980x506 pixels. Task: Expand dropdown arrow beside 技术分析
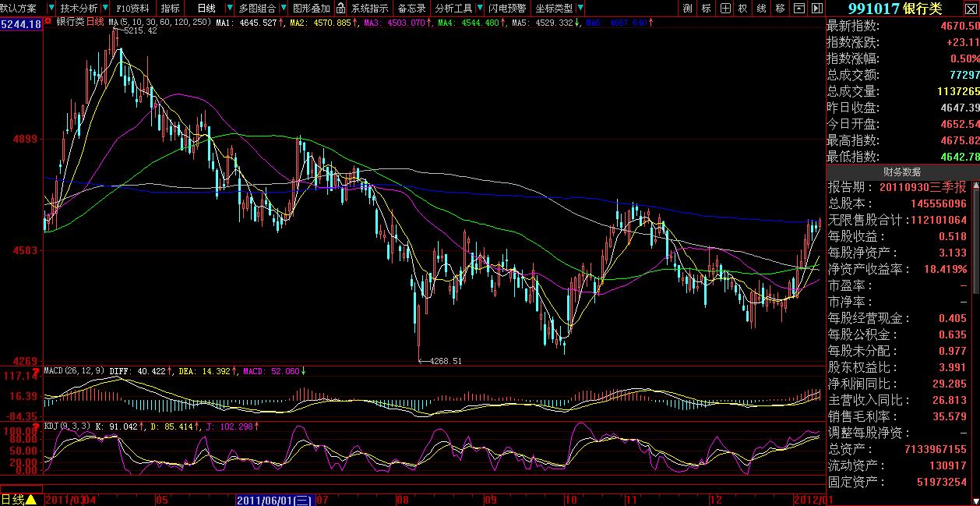click(x=104, y=8)
